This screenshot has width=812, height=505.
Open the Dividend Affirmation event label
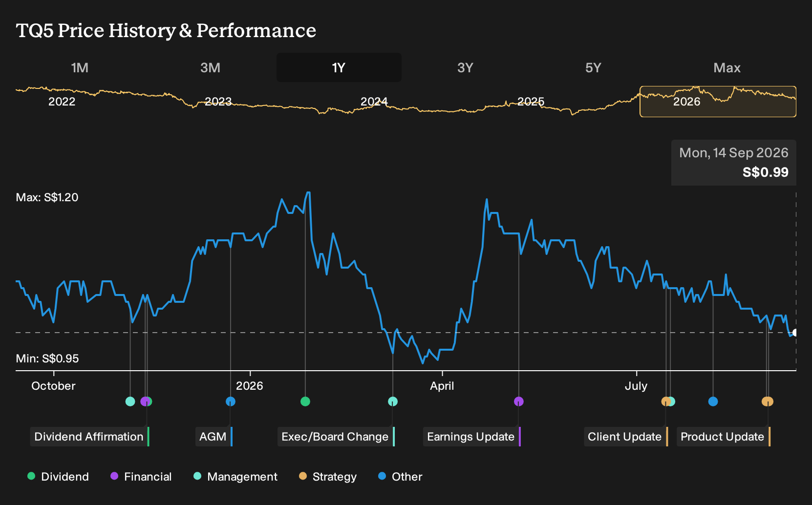coord(90,437)
